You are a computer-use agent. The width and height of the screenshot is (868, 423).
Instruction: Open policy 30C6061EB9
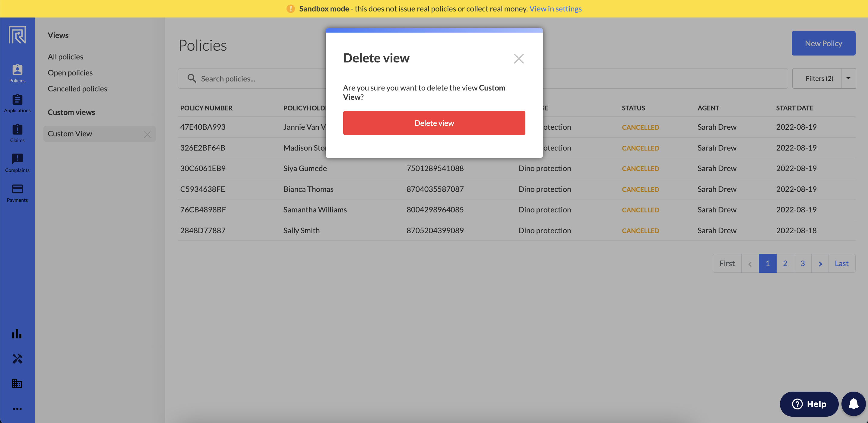[x=202, y=168]
